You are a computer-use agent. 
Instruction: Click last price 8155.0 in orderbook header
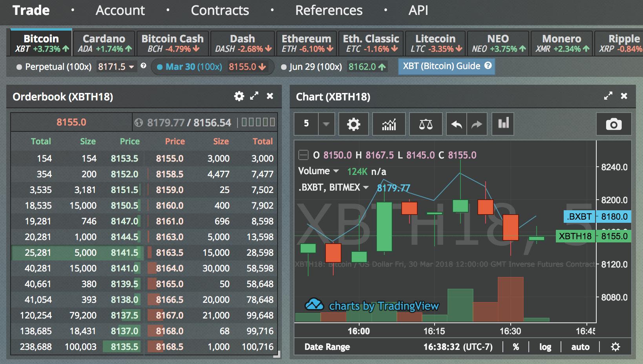pyautogui.click(x=71, y=122)
